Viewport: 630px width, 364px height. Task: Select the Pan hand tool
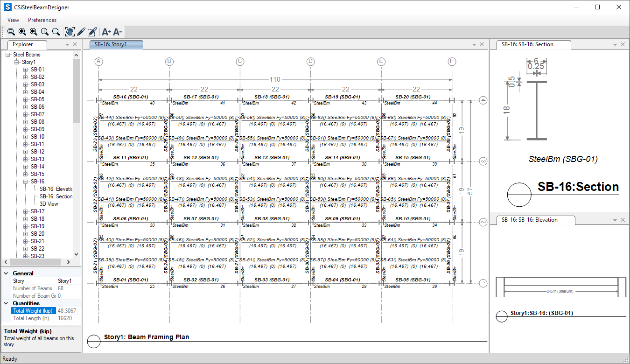(x=69, y=32)
